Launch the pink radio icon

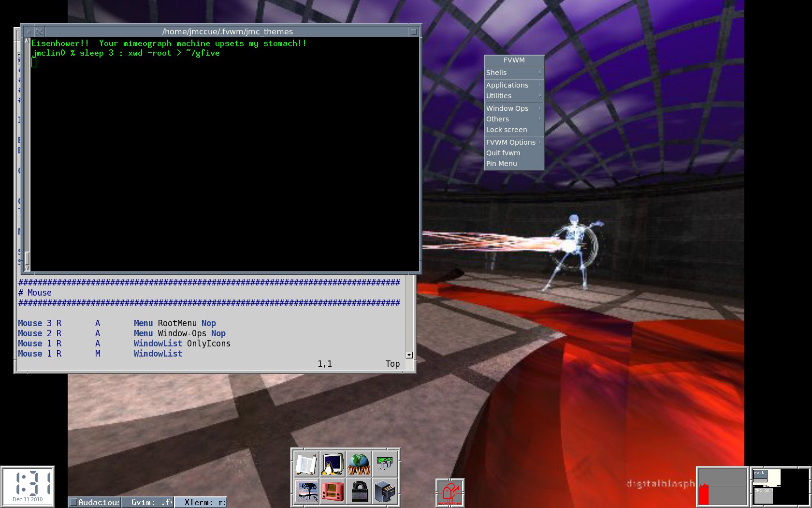click(333, 491)
